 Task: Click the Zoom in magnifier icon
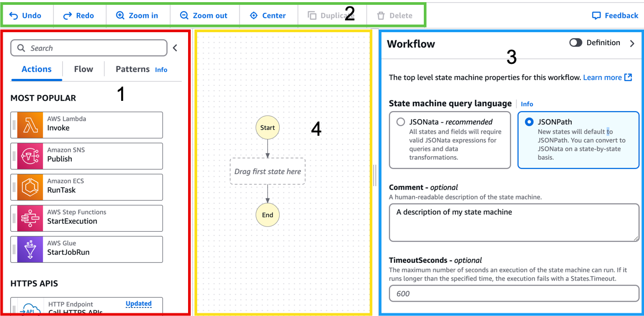(120, 16)
